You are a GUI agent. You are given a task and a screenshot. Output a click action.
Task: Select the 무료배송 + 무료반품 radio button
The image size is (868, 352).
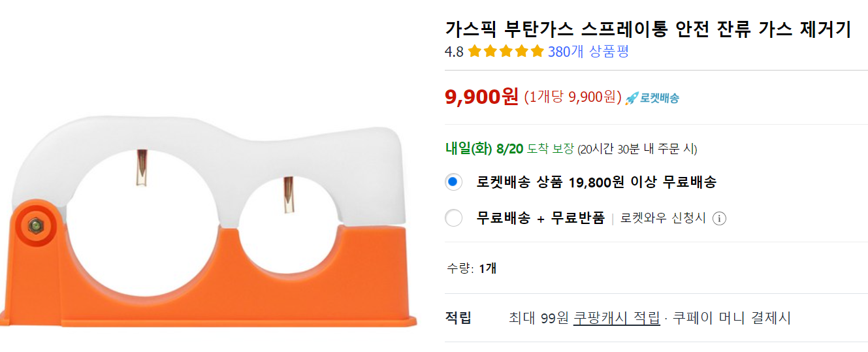[453, 218]
